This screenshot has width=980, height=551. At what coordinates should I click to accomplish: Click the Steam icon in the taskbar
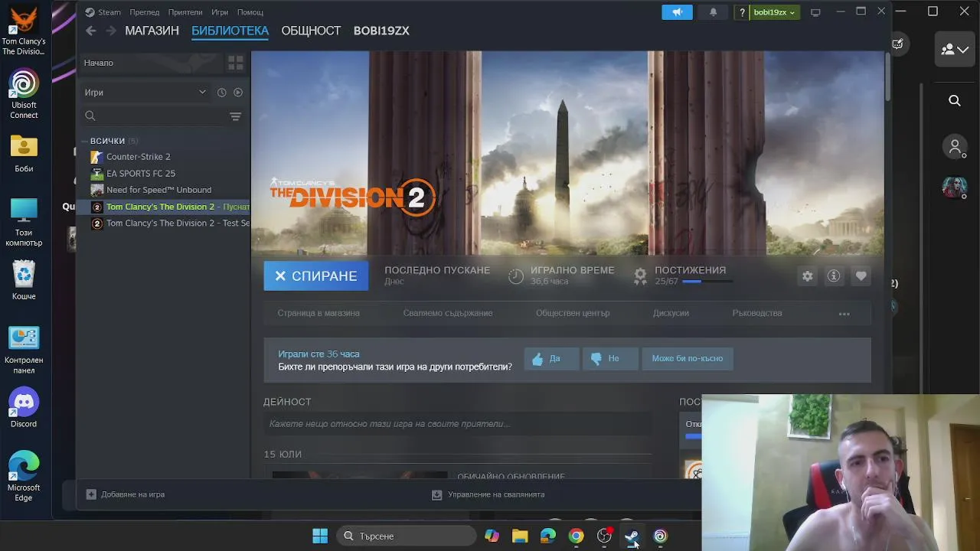(632, 536)
